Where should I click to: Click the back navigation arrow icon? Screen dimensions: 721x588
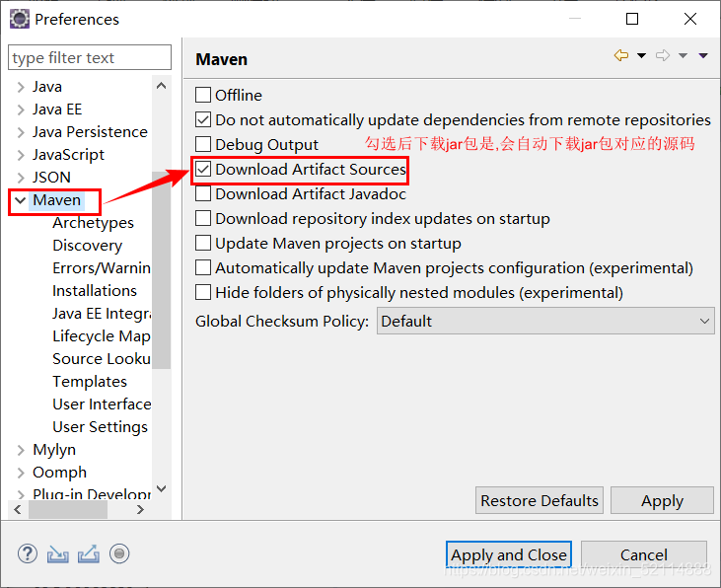[621, 55]
